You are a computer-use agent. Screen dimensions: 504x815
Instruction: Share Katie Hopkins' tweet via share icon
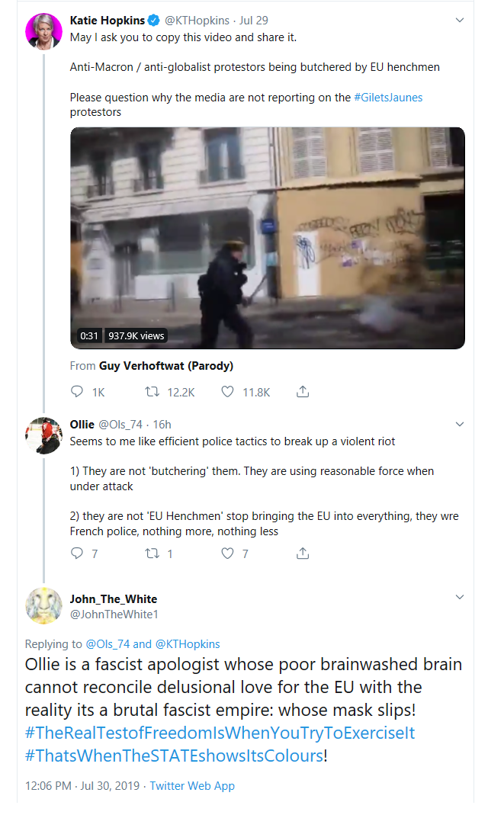pos(303,391)
